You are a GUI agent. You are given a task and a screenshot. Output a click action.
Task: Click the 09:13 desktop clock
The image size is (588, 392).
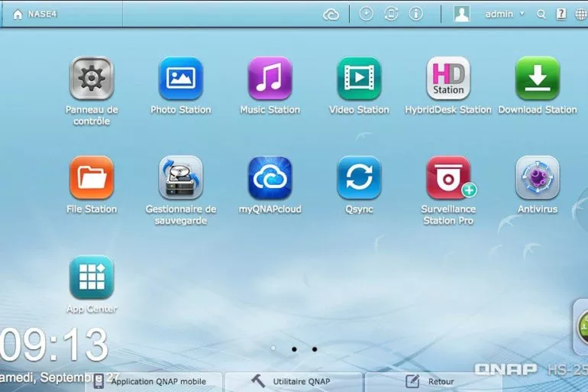[x=53, y=345]
